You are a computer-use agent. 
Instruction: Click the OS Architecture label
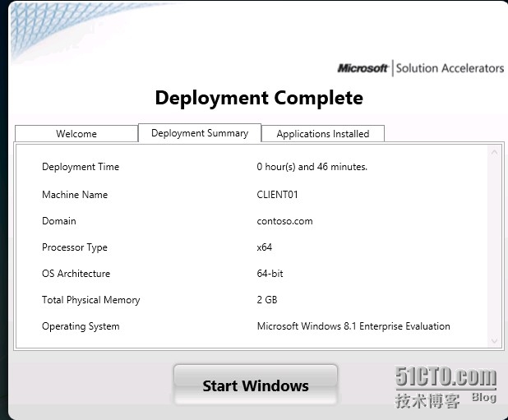(x=76, y=274)
